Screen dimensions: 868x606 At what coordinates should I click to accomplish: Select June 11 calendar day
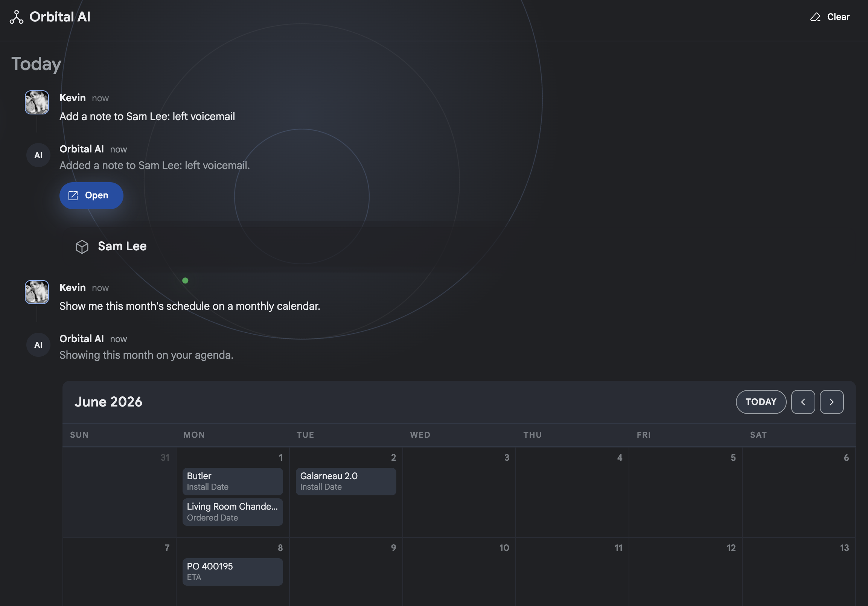[573, 572]
